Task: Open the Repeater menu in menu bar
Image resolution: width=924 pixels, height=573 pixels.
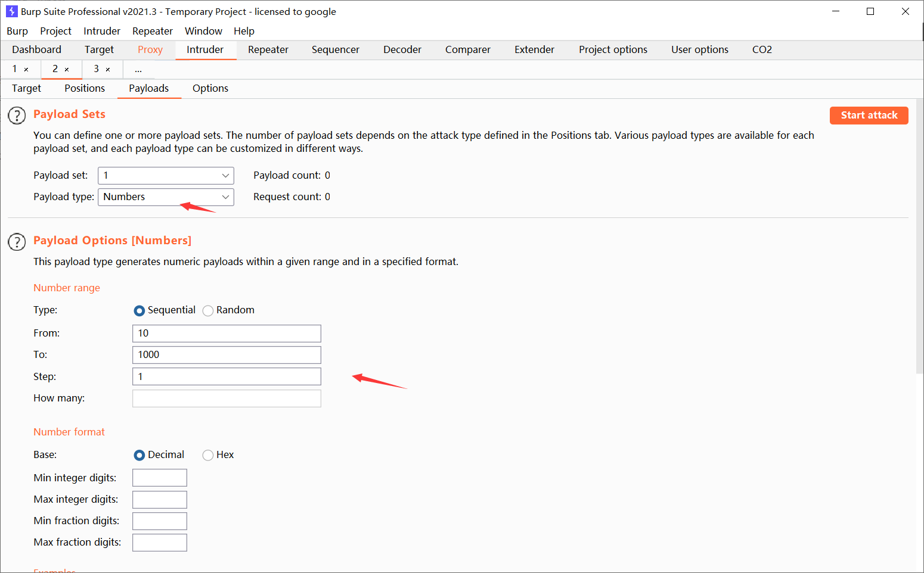Action: point(153,31)
